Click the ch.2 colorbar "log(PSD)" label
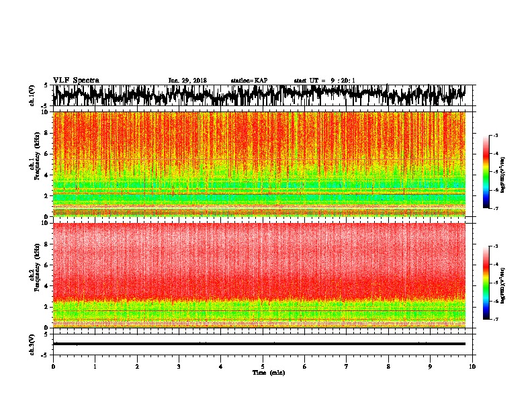 [x=503, y=285]
